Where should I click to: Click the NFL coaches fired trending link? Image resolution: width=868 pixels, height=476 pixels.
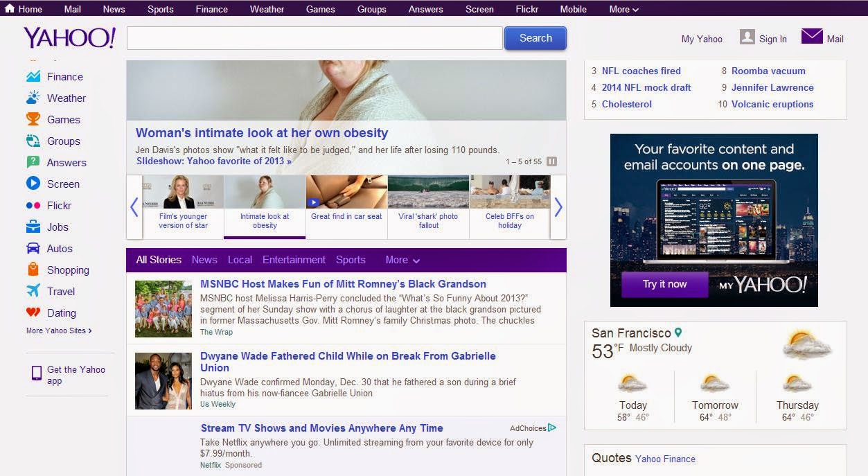tap(641, 71)
